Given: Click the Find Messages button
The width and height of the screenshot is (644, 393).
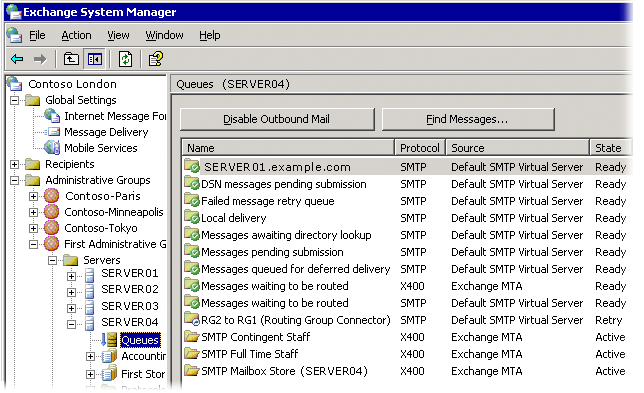Looking at the screenshot, I should click(x=468, y=119).
